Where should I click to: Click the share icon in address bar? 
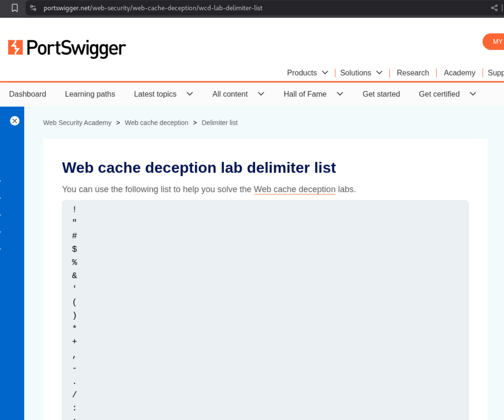494,8
